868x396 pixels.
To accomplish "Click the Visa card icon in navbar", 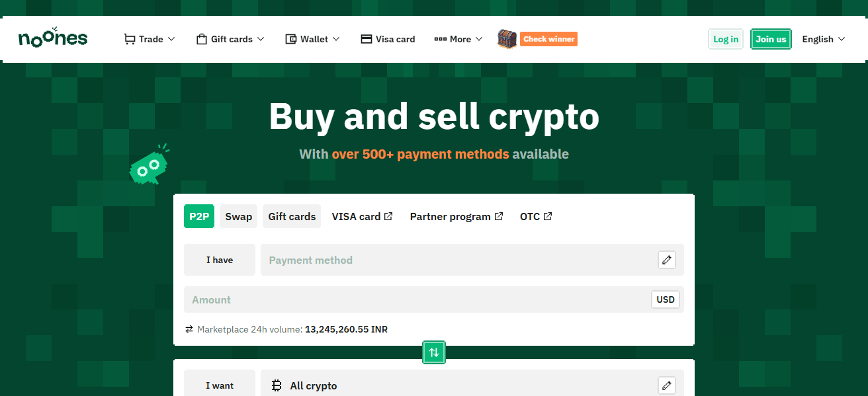I will (x=367, y=39).
